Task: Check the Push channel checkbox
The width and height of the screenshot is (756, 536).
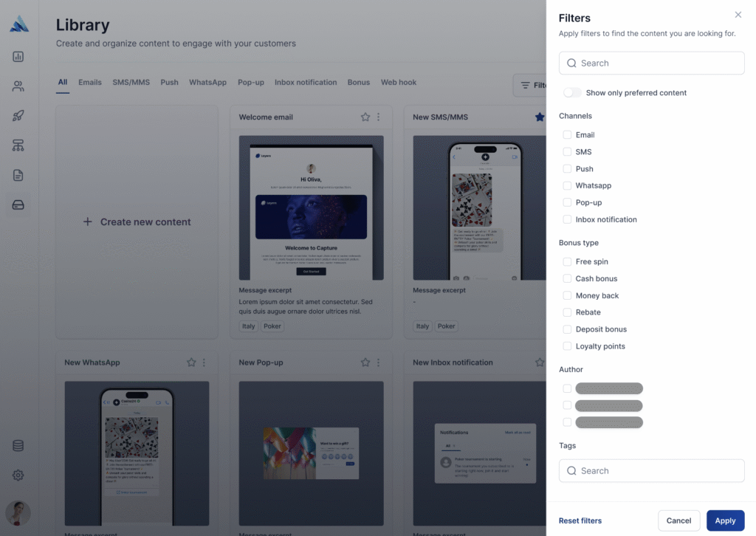Action: (567, 169)
